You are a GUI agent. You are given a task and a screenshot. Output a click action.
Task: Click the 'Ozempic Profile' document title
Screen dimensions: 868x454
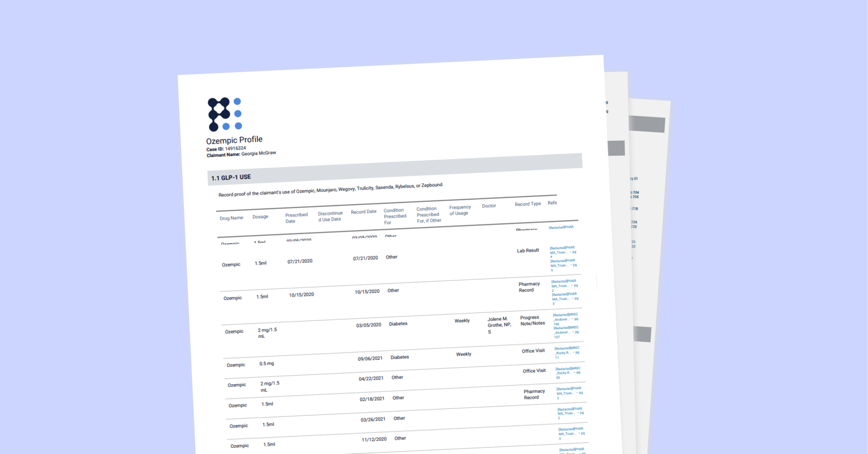(x=234, y=140)
